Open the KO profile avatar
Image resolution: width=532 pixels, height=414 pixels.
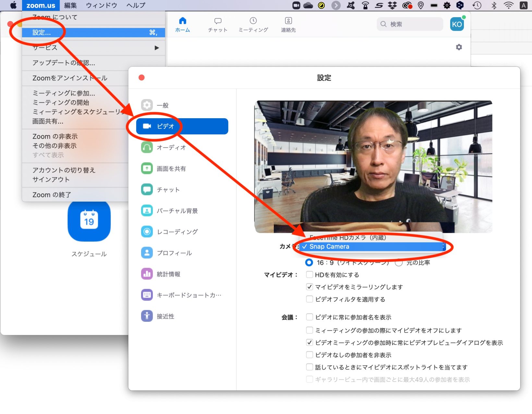point(457,24)
